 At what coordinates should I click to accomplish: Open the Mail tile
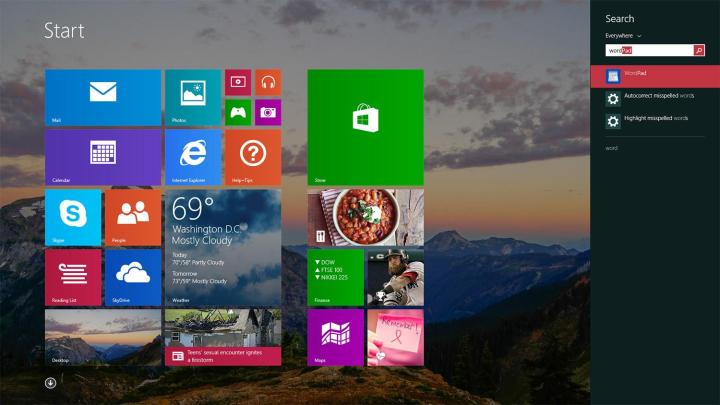point(103,97)
